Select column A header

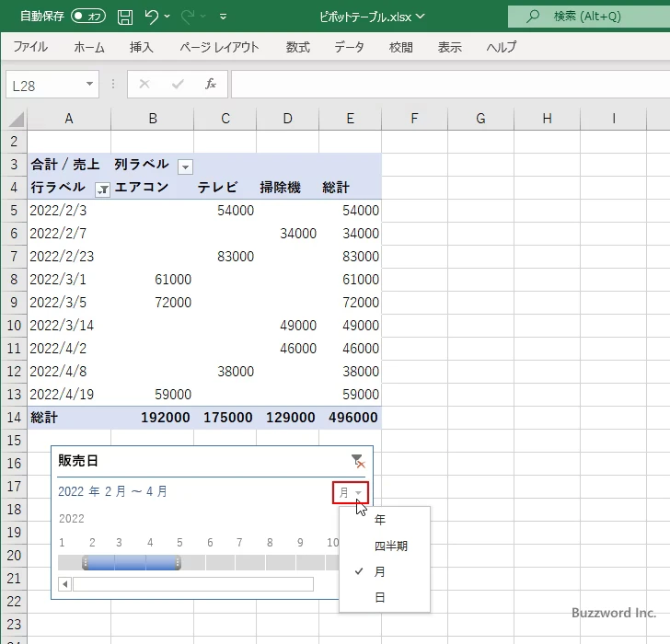69,119
